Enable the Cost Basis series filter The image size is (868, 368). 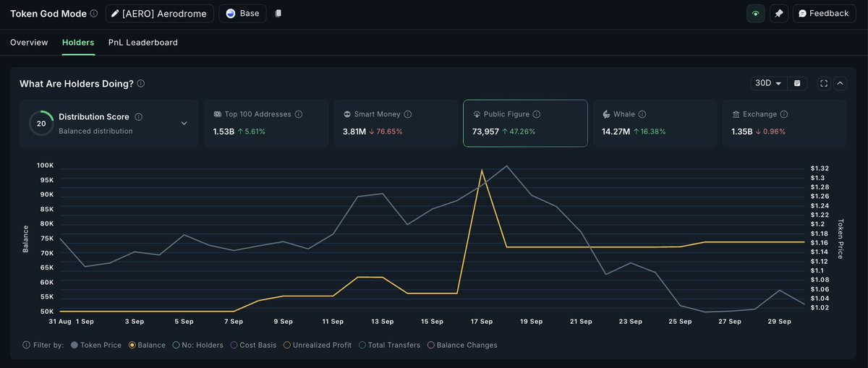click(253, 345)
